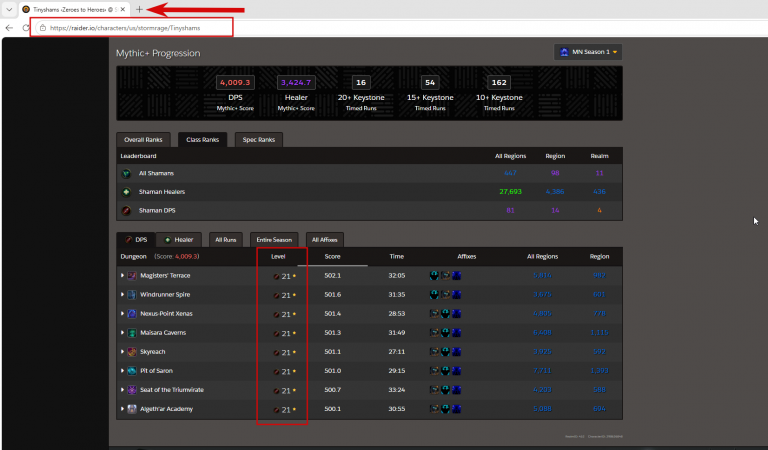Expand the Seat of the Triumvirate row
The width and height of the screenshot is (768, 450).
click(122, 390)
